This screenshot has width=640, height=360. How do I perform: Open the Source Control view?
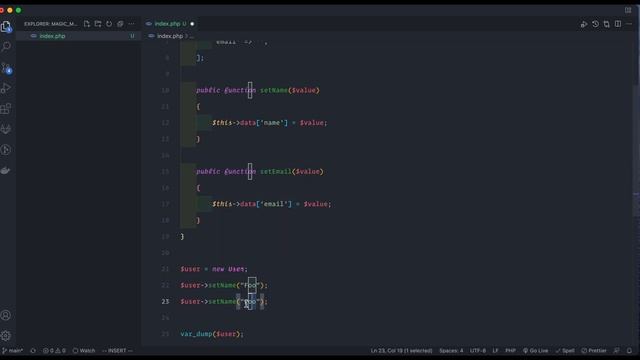(6, 68)
